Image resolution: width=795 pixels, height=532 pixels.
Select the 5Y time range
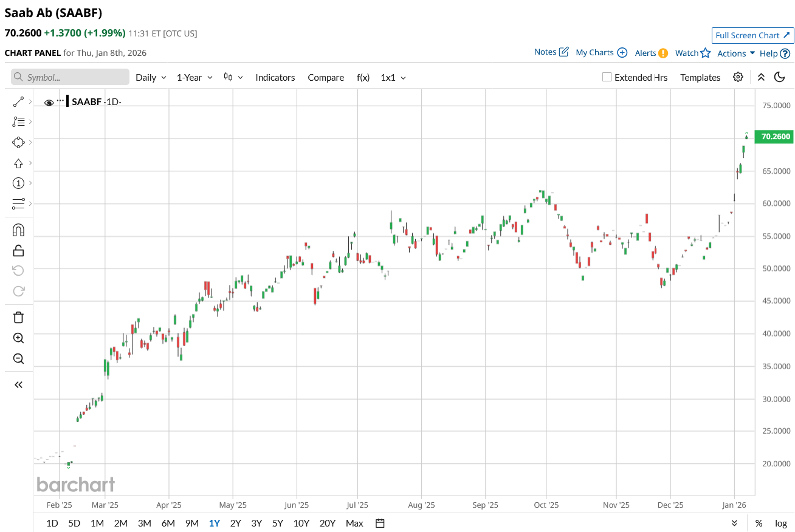(x=278, y=523)
